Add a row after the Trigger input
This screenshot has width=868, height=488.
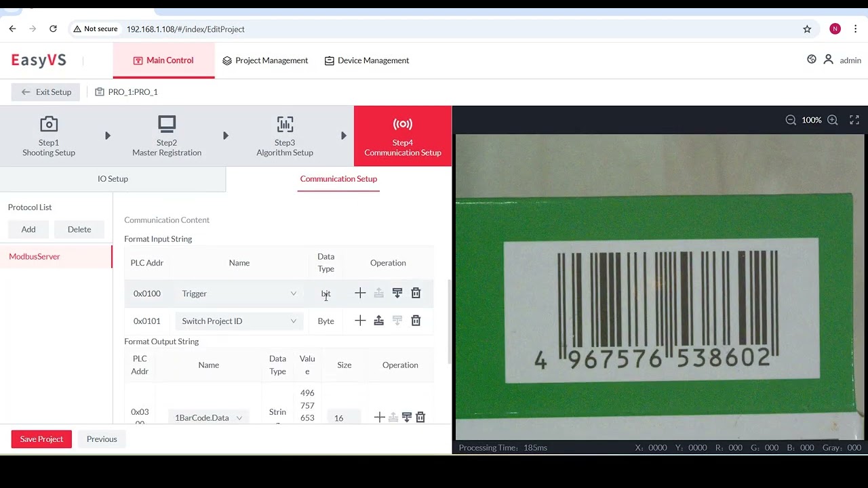(360, 293)
